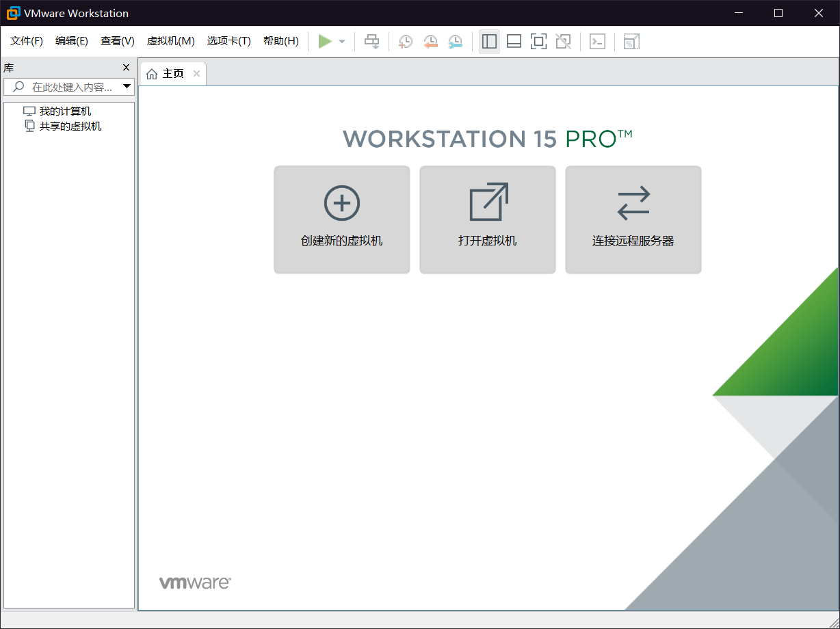Image resolution: width=840 pixels, height=629 pixels.
Task: Open the snapshot manager wrench icon
Action: point(455,42)
